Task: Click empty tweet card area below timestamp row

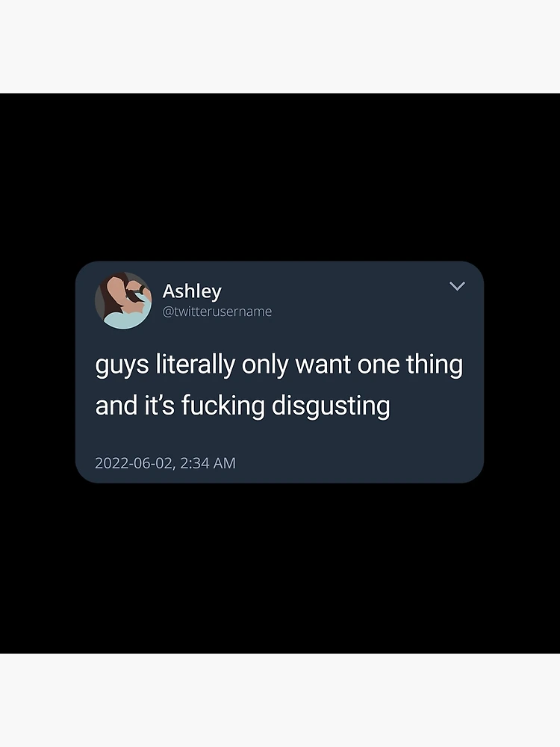Action: click(279, 477)
